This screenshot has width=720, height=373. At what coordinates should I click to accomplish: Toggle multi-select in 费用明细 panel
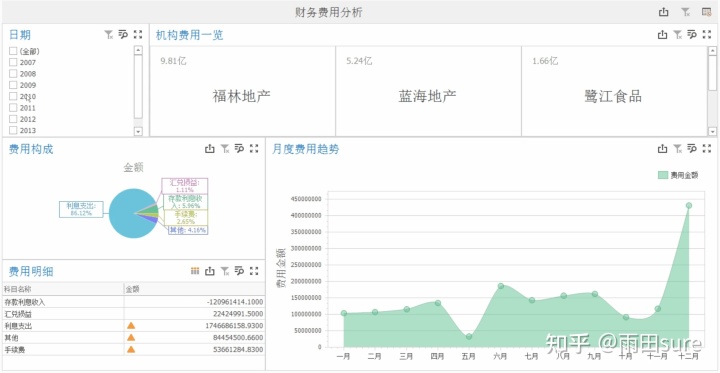tap(239, 271)
